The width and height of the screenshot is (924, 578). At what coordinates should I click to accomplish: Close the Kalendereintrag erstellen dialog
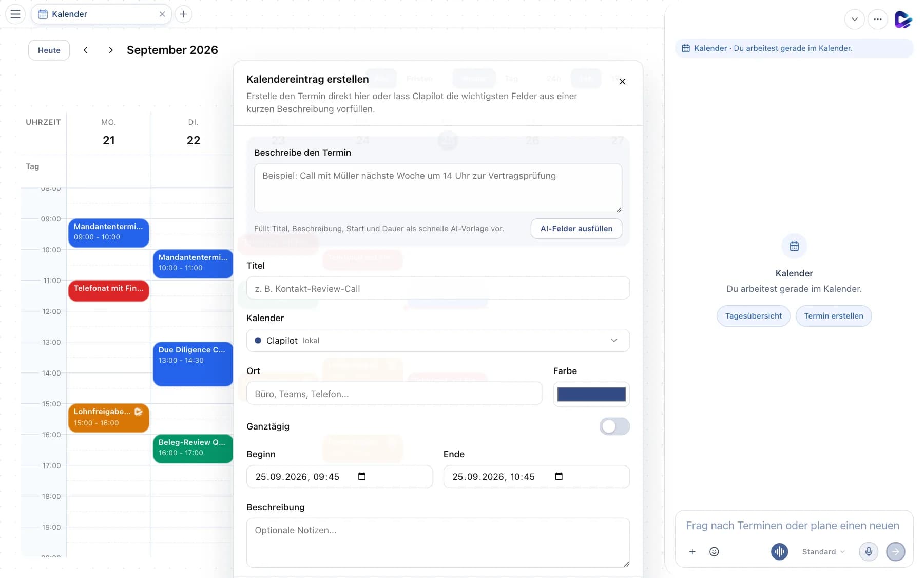(622, 81)
